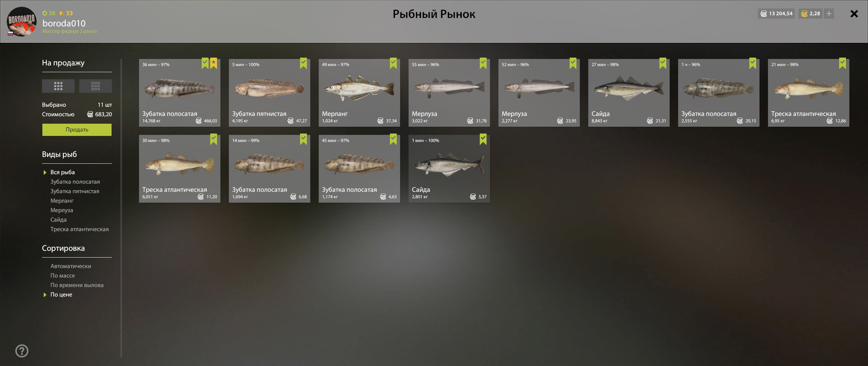This screenshot has width=868, height=366.
Task: Switch to the small grid view icon
Action: click(96, 86)
